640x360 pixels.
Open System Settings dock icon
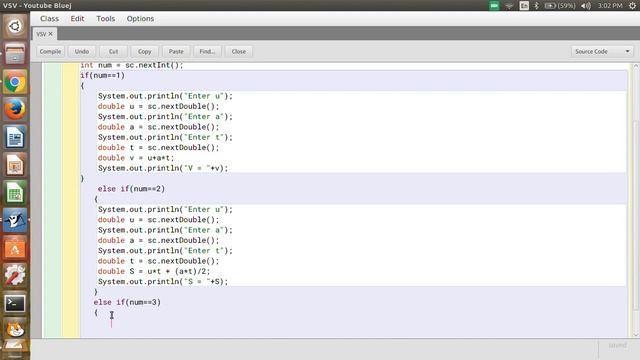(x=15, y=276)
